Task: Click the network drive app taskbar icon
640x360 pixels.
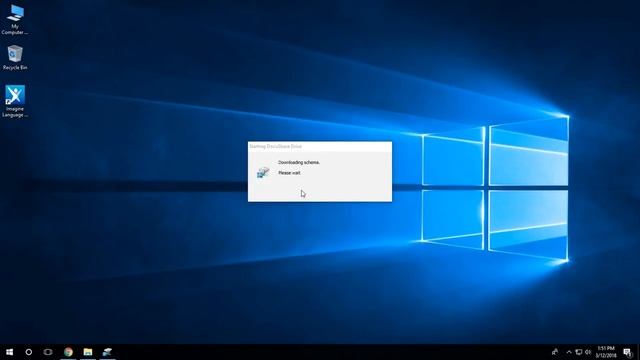Action: tap(107, 352)
